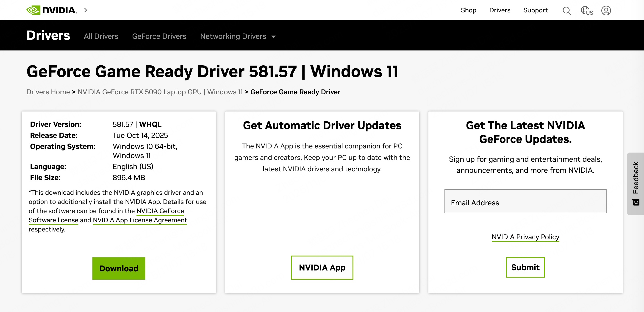This screenshot has width=644, height=312.
Task: Expand the Networking Drivers dropdown
Action: [x=238, y=36]
